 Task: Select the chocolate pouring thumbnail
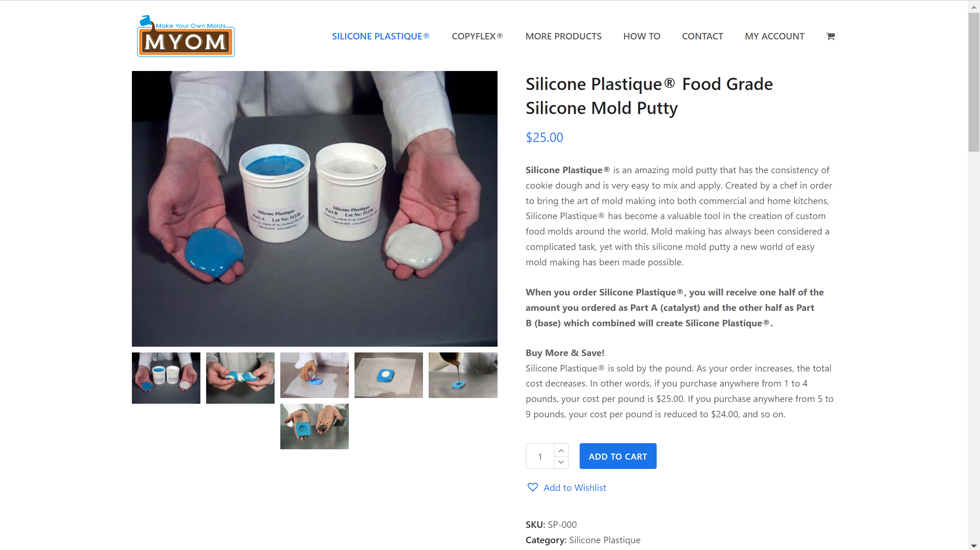463,375
